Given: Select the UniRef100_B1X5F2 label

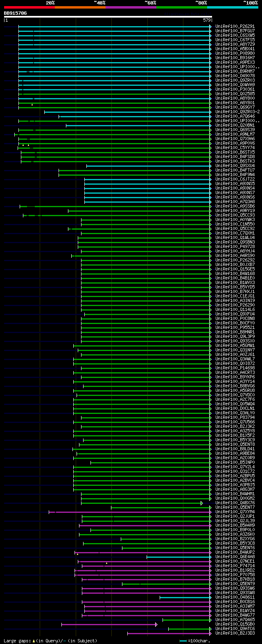Looking at the screenshot, I should pyautogui.click(x=235, y=435).
